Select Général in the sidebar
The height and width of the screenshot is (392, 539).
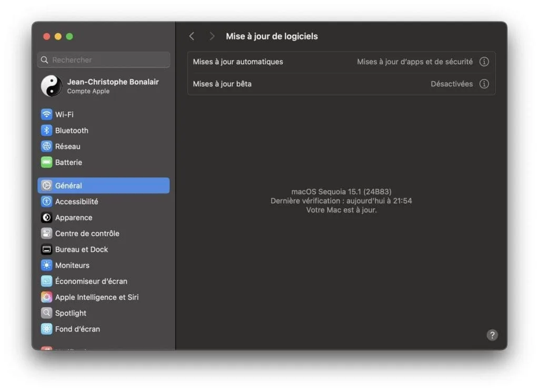pos(68,185)
